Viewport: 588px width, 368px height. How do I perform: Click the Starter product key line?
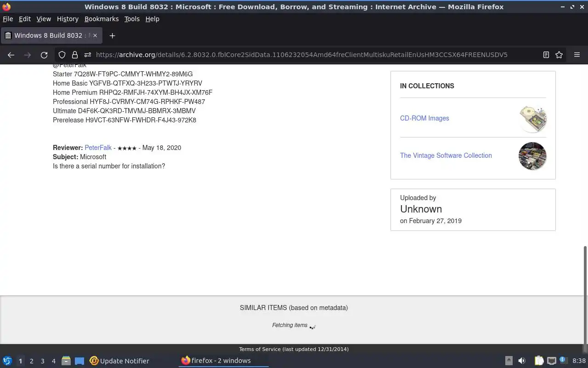click(123, 74)
